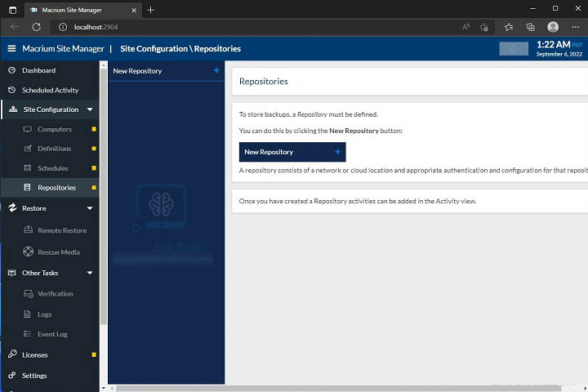This screenshot has width=588, height=392.
Task: Click the site information icon
Action: [63, 27]
